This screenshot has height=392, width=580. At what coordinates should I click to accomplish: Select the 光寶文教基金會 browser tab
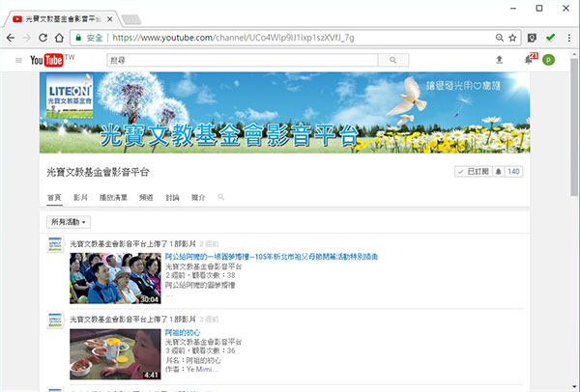pos(61,19)
